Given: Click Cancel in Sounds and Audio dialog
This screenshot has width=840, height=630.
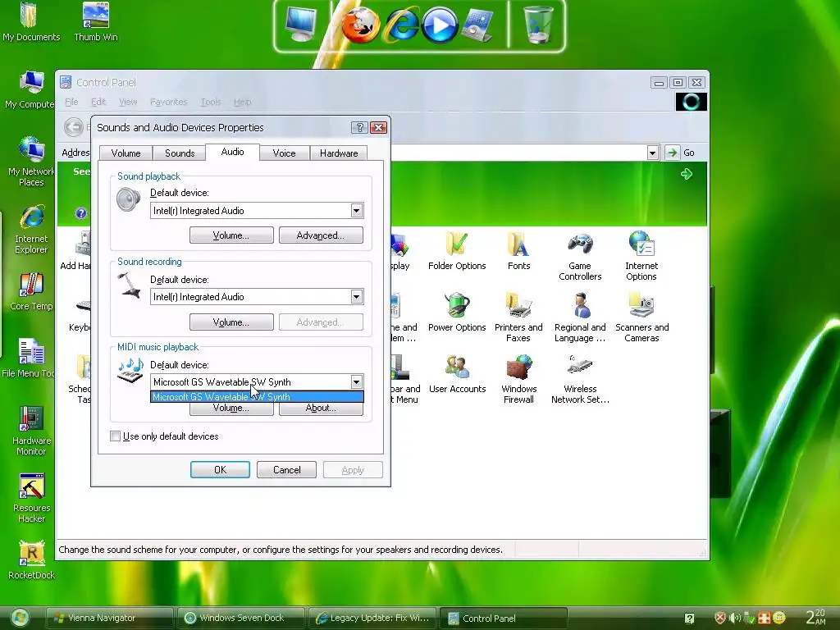Looking at the screenshot, I should pos(286,470).
